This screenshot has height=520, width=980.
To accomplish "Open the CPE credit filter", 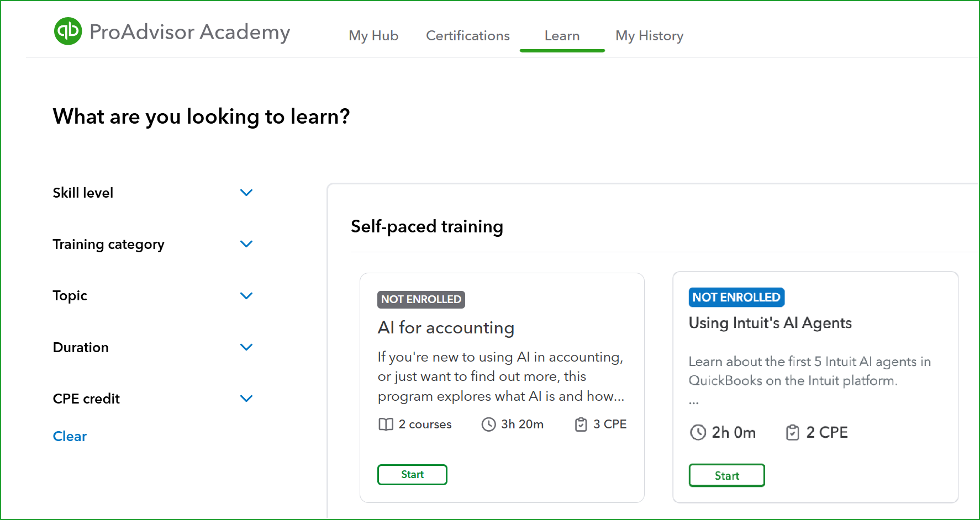I will [x=246, y=399].
